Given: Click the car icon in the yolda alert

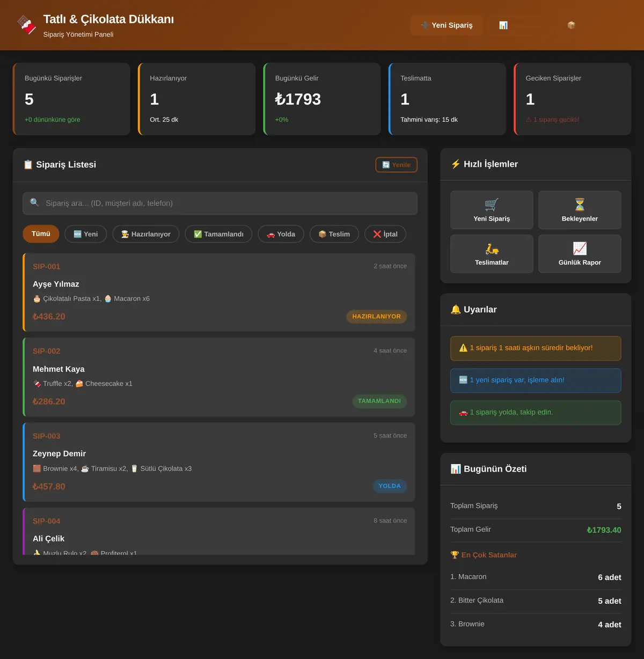Looking at the screenshot, I should 463,412.
